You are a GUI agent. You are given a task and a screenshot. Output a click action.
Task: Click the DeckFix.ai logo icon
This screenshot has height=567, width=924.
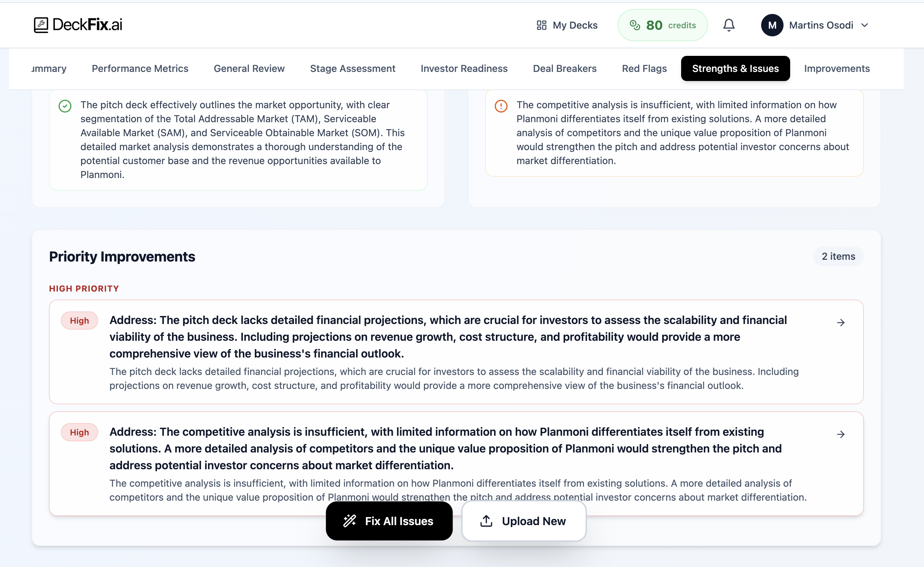tap(41, 25)
